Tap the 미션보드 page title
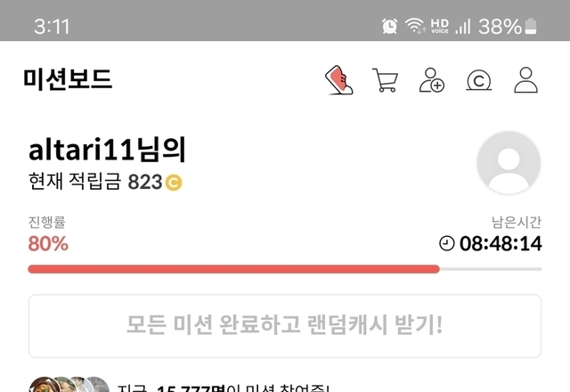This screenshot has width=570, height=392. pyautogui.click(x=68, y=79)
